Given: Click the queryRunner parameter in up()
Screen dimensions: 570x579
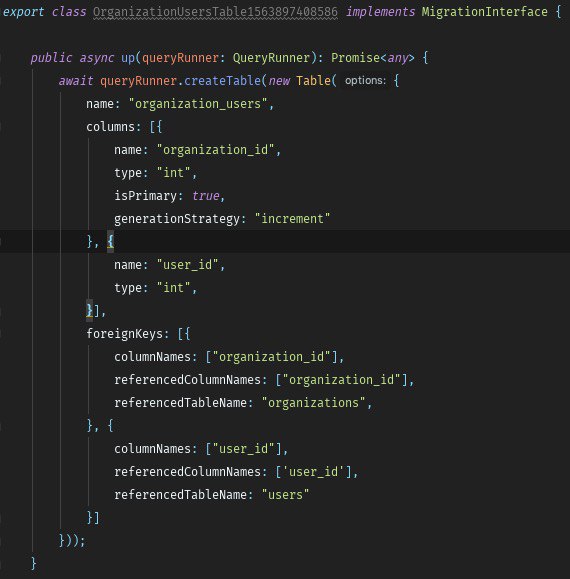Looking at the screenshot, I should pyautogui.click(x=180, y=58).
